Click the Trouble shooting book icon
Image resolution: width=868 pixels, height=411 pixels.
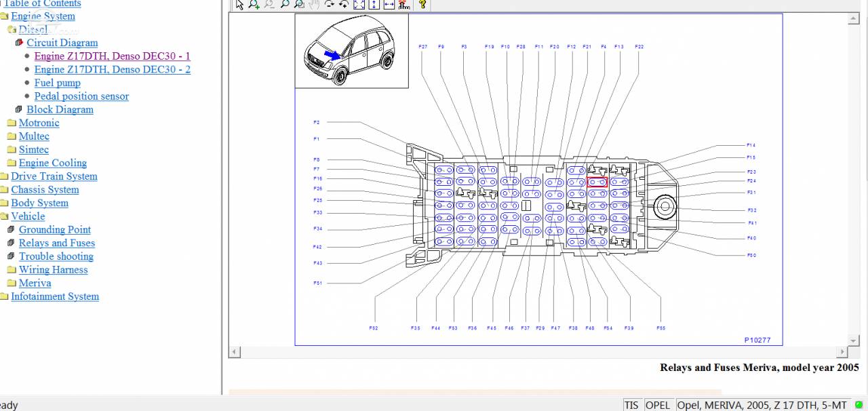pos(12,256)
